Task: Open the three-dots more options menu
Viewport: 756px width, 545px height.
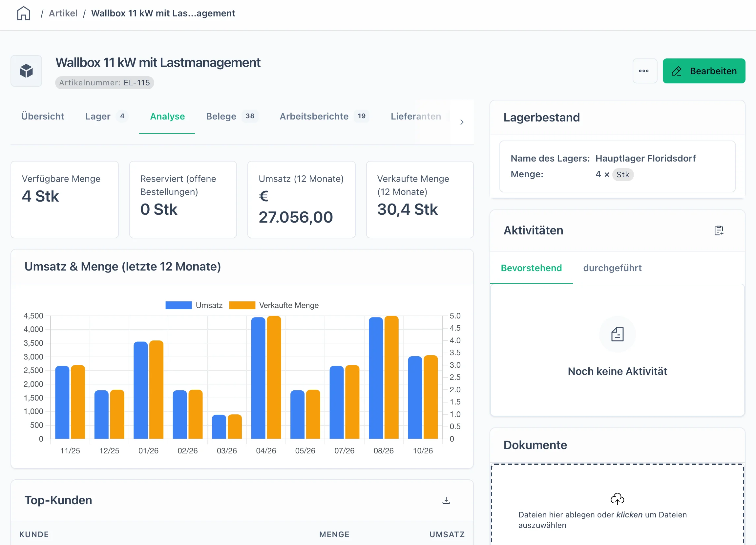Action: click(x=645, y=71)
